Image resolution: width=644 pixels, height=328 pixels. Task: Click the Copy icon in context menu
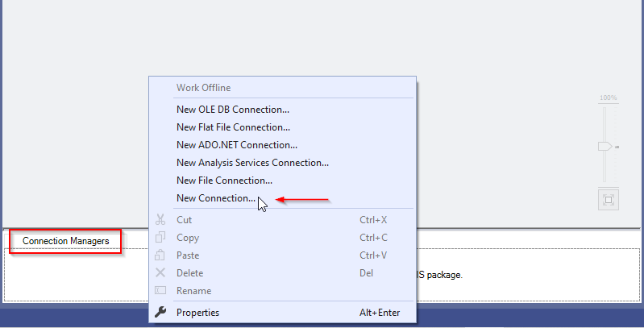pos(160,237)
